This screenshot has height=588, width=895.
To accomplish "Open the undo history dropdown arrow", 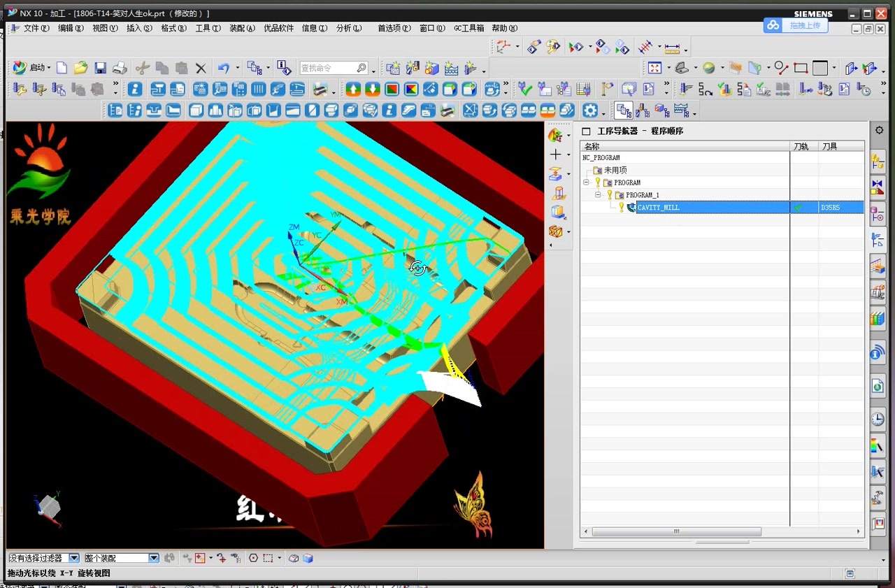I will (x=238, y=69).
